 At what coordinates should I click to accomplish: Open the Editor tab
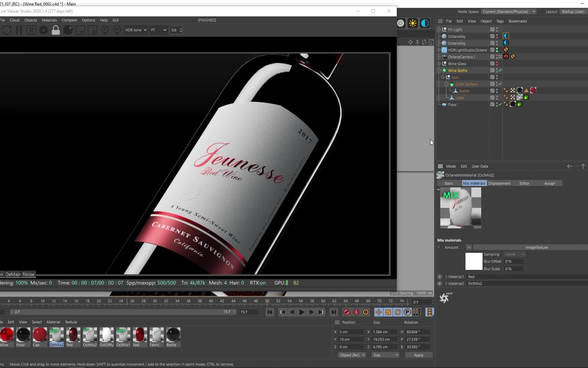pyautogui.click(x=524, y=183)
